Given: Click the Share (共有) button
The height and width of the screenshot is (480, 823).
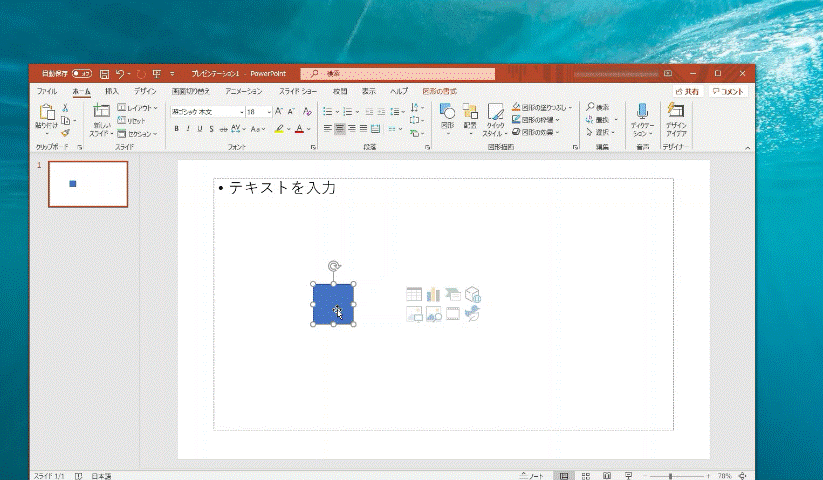Looking at the screenshot, I should [685, 91].
